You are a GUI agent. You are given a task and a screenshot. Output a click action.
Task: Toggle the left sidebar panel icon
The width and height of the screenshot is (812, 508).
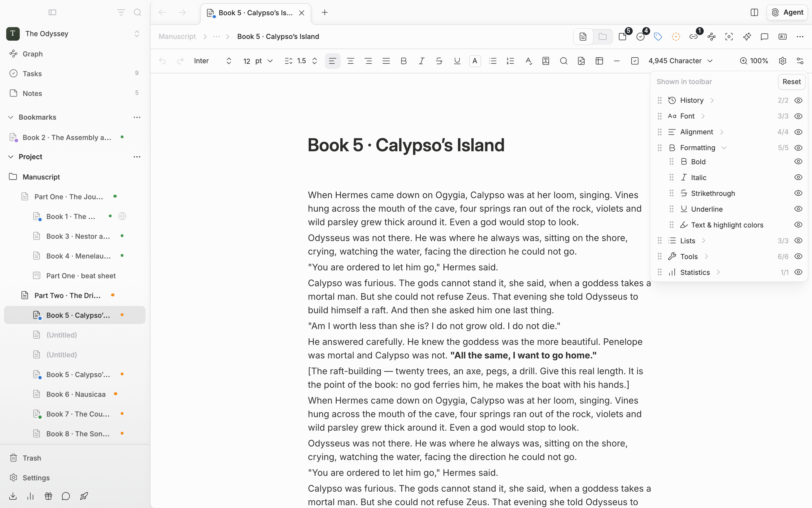(x=52, y=12)
